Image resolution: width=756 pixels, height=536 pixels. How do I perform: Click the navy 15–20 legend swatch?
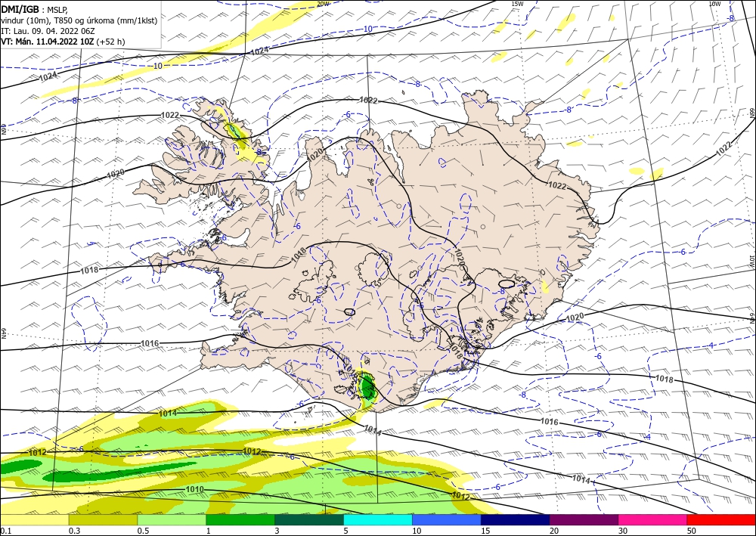click(516, 519)
